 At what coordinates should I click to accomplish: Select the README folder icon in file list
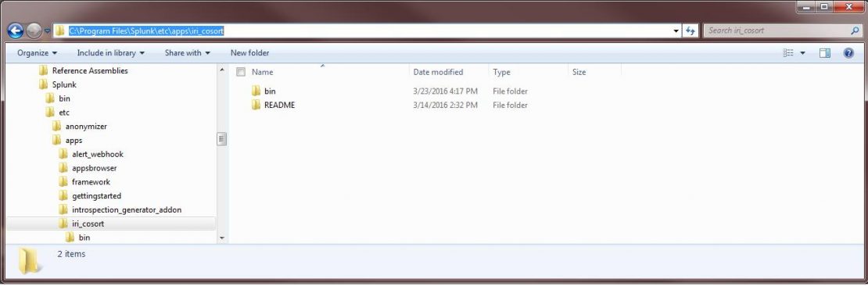(x=256, y=105)
